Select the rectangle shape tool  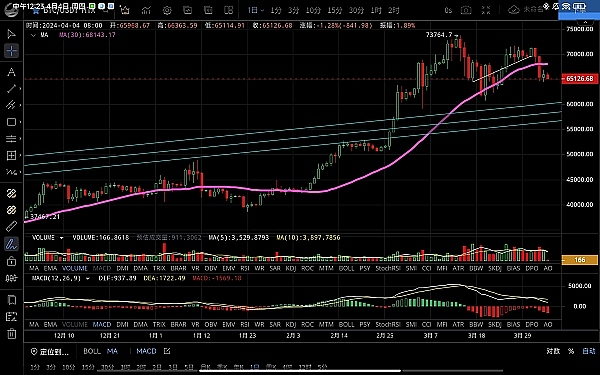pos(11,122)
